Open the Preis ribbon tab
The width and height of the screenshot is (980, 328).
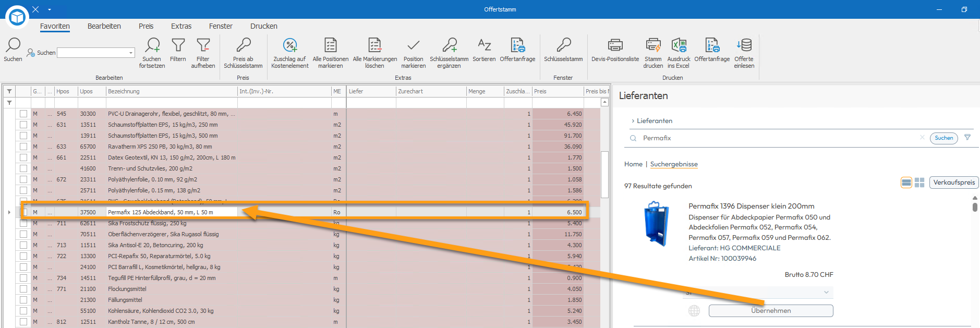[146, 26]
